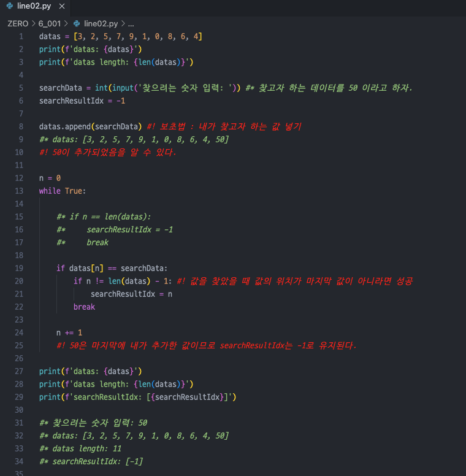466x476 pixels.
Task: Click the chevron after line02.py breadcrumb
Action: [123, 24]
